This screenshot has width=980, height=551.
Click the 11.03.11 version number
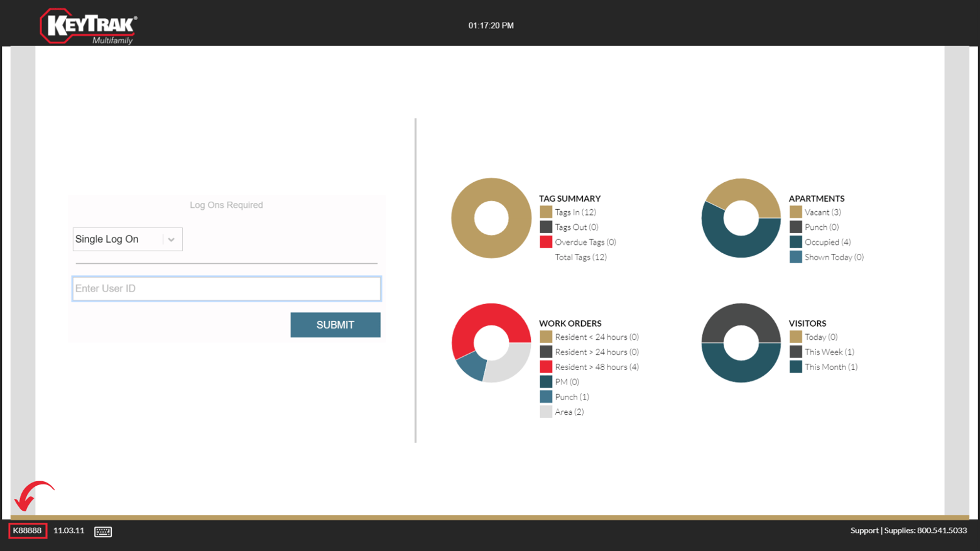(68, 530)
